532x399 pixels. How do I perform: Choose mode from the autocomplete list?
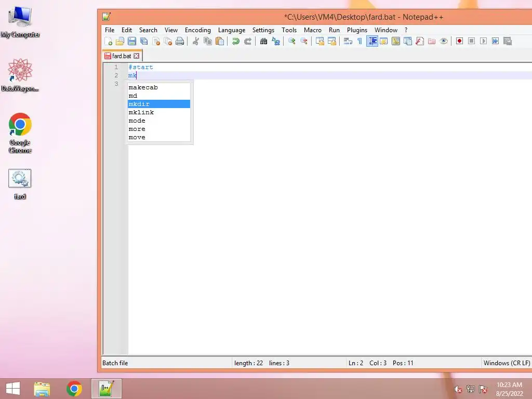(x=159, y=121)
